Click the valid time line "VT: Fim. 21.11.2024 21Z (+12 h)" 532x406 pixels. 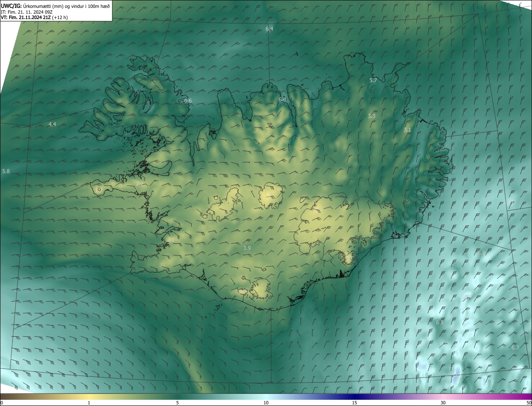[x=34, y=17]
